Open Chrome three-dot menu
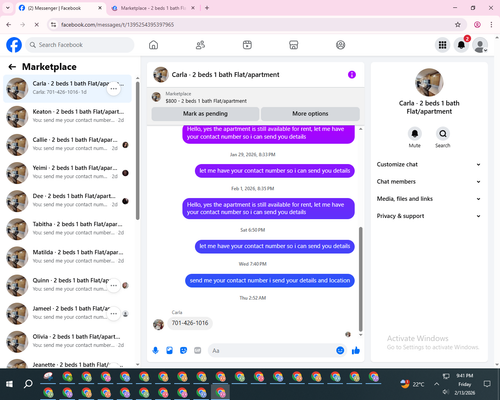Screen dimensions: 500x400 491,25
